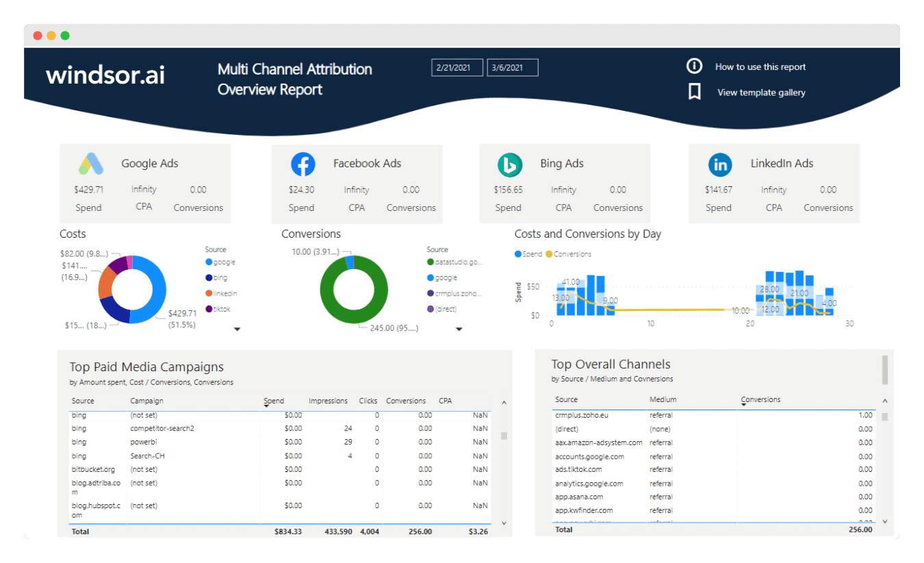Click the Google Ads logo icon

click(x=90, y=164)
